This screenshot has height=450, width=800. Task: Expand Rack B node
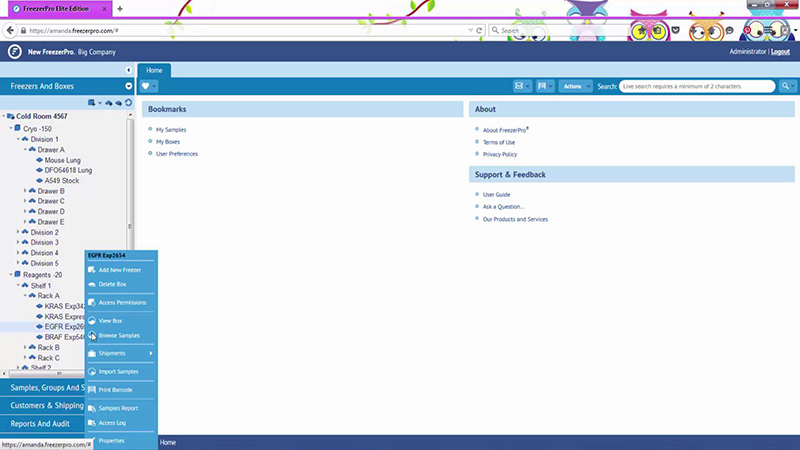25,347
